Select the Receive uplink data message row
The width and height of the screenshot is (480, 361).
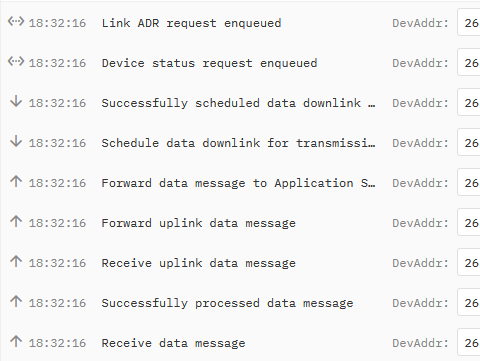click(x=240, y=263)
